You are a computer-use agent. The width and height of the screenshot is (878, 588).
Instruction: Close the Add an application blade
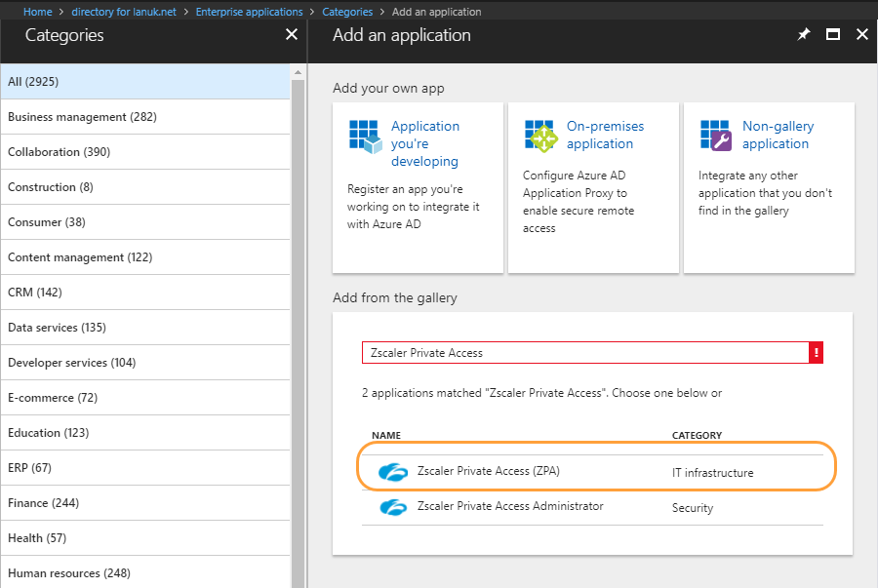click(x=862, y=35)
